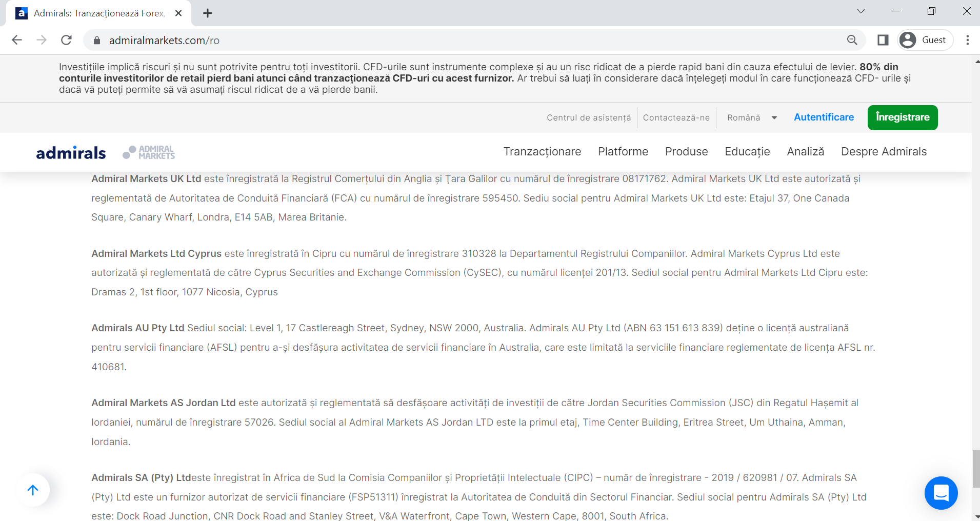Open the Platforme menu
This screenshot has width=980, height=521.
[x=623, y=152]
